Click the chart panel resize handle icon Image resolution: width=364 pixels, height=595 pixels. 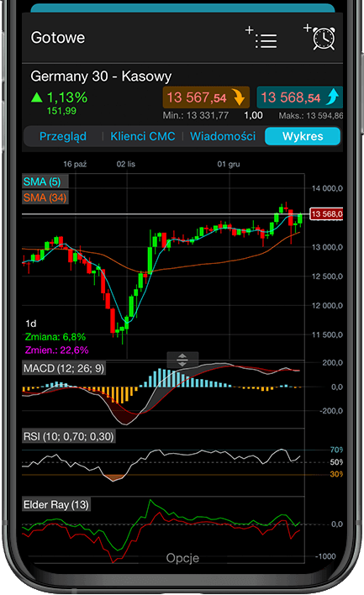point(182,360)
